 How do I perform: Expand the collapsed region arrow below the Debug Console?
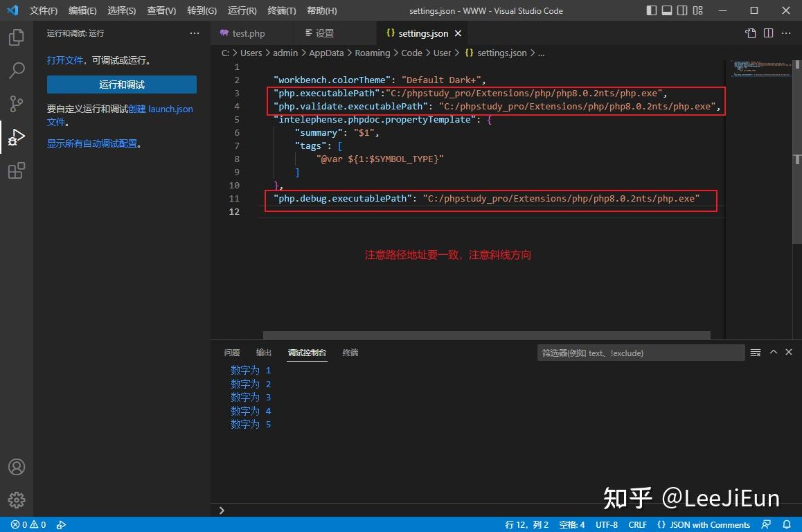222,511
